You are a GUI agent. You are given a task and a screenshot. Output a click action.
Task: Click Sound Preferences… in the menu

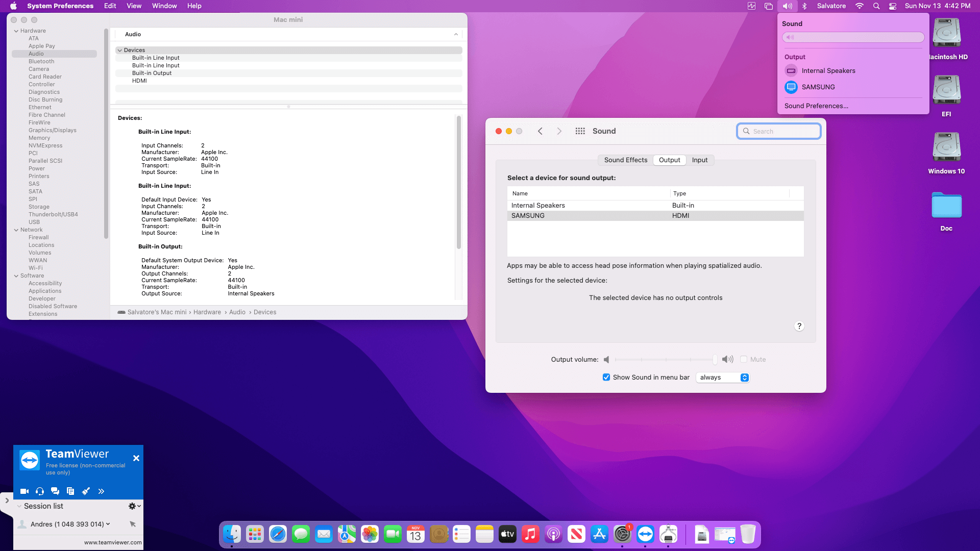click(x=816, y=106)
